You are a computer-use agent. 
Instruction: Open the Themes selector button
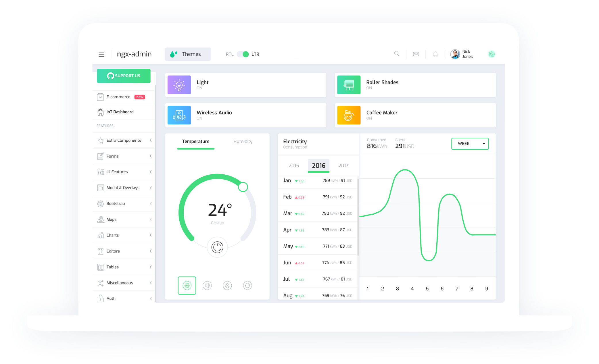(188, 54)
